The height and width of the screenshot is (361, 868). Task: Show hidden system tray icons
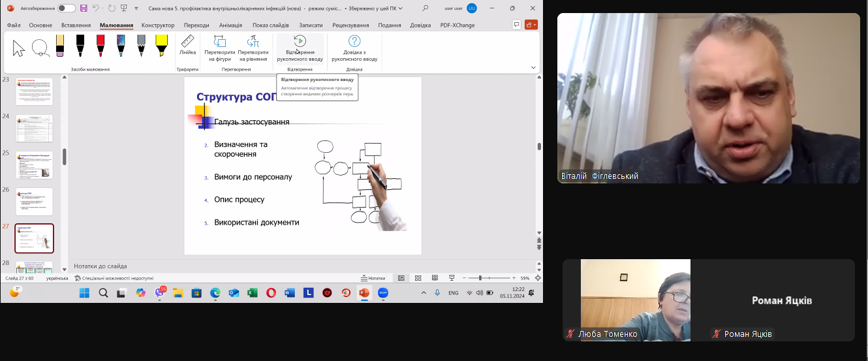coord(424,293)
